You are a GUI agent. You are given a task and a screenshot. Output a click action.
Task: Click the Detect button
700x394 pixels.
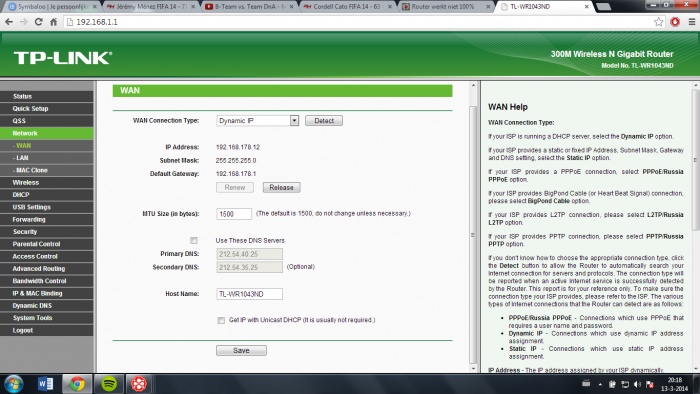[324, 121]
